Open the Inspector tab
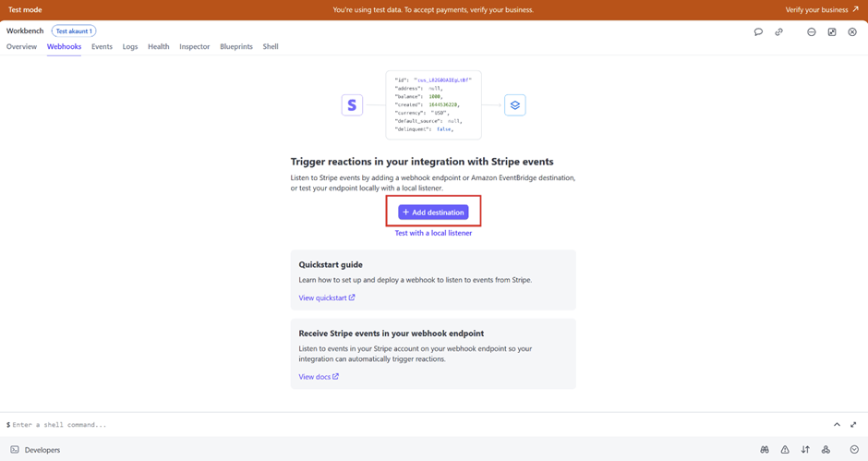 tap(194, 46)
